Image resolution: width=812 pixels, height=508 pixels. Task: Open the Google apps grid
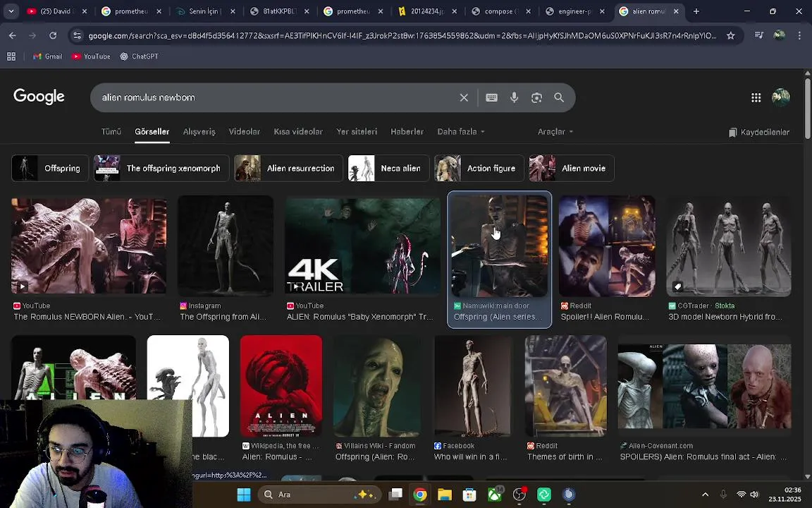pyautogui.click(x=756, y=97)
